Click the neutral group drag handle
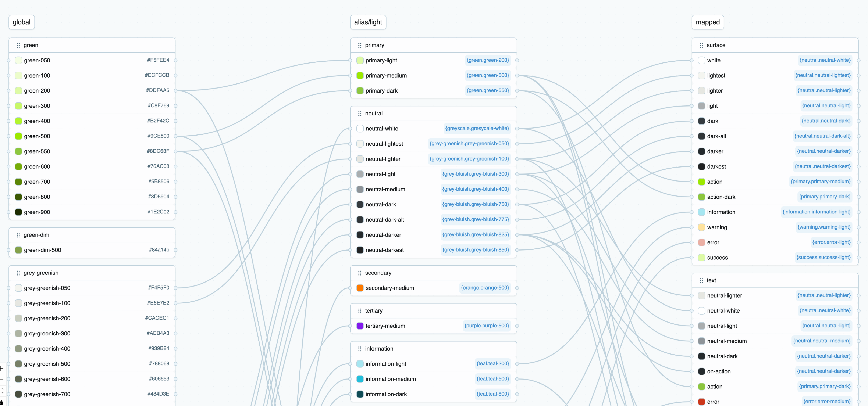 click(x=360, y=114)
